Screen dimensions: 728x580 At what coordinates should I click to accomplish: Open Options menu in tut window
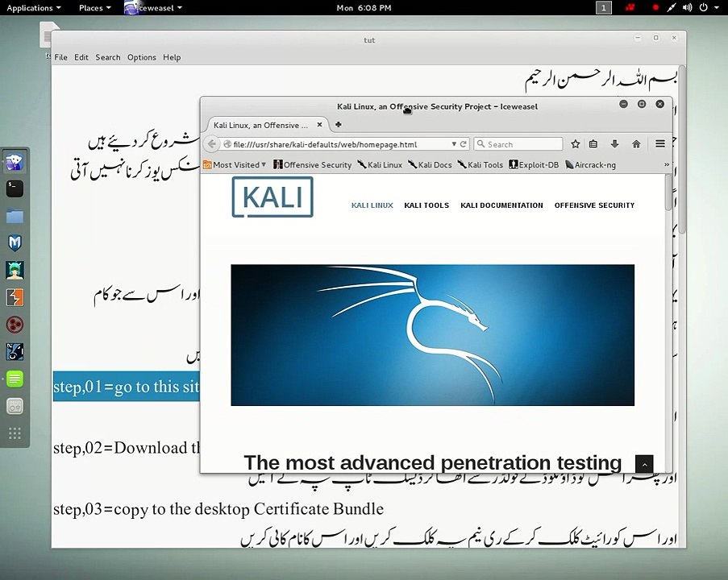click(142, 57)
